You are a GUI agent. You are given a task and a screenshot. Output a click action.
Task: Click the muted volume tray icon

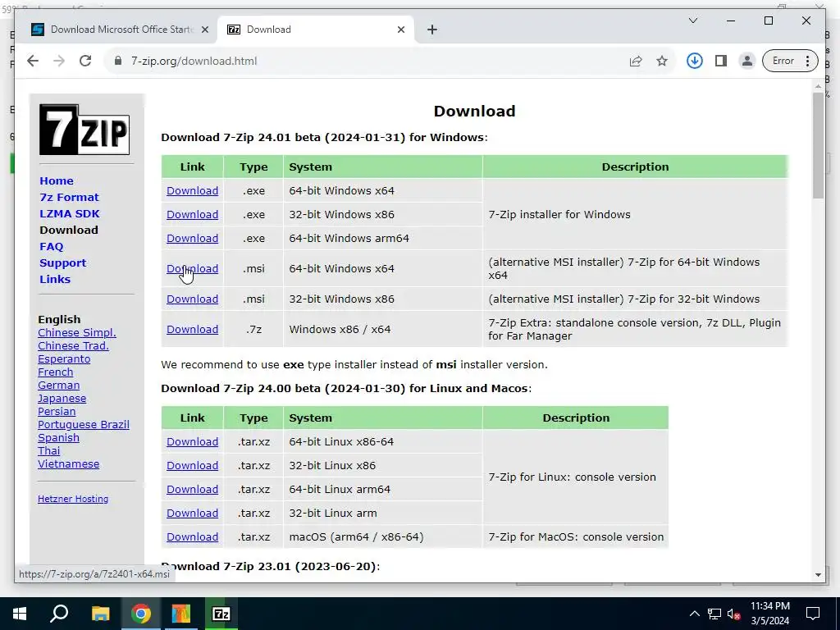tap(734, 614)
